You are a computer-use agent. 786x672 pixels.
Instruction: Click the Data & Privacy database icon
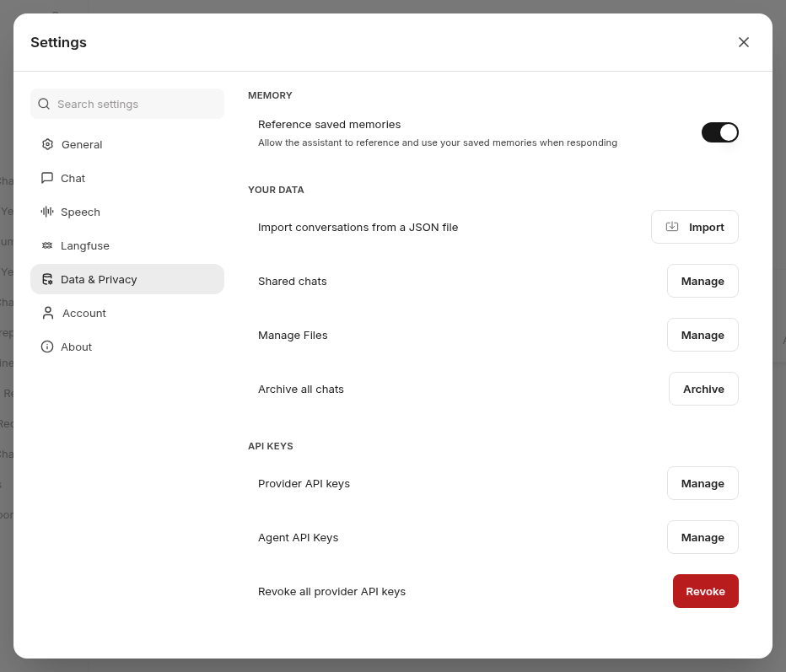47,279
